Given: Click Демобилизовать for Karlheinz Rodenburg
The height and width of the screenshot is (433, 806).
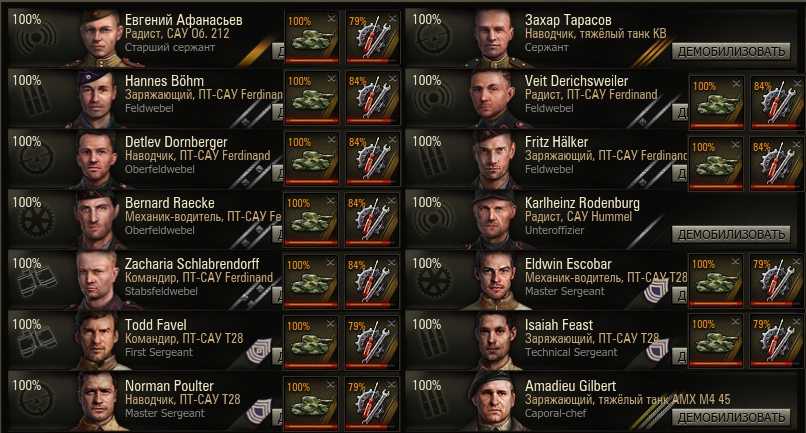Looking at the screenshot, I should coord(731,234).
